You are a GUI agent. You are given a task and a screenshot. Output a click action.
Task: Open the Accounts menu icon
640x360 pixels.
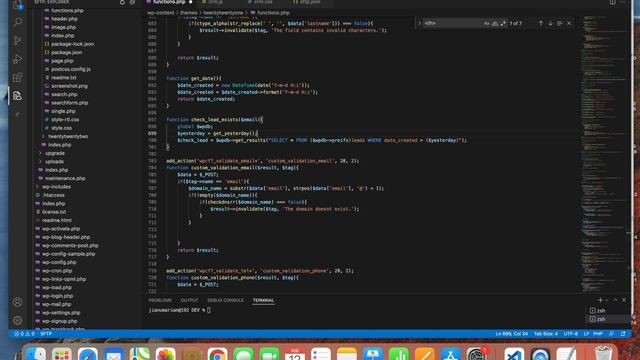pyautogui.click(x=18, y=302)
